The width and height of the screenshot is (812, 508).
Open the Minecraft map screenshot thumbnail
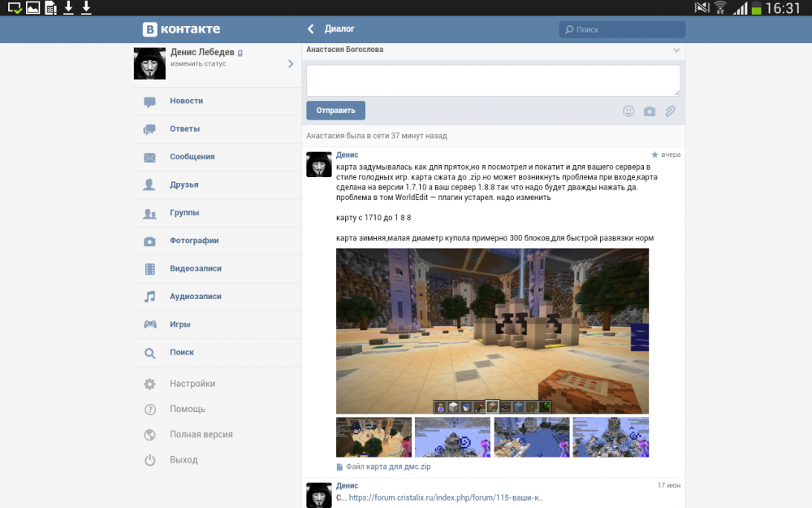[492, 329]
